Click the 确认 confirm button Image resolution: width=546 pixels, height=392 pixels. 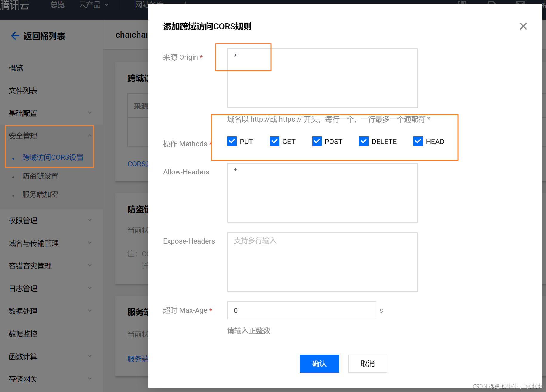(319, 364)
